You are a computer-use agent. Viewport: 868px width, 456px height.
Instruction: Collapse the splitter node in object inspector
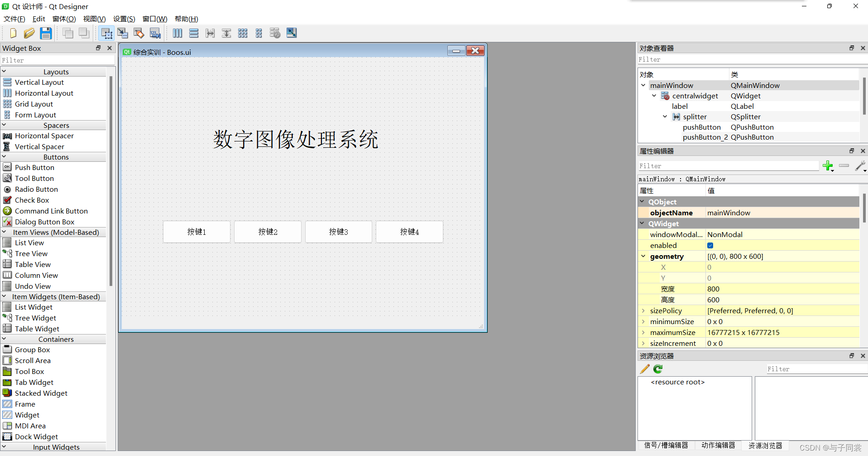click(665, 116)
